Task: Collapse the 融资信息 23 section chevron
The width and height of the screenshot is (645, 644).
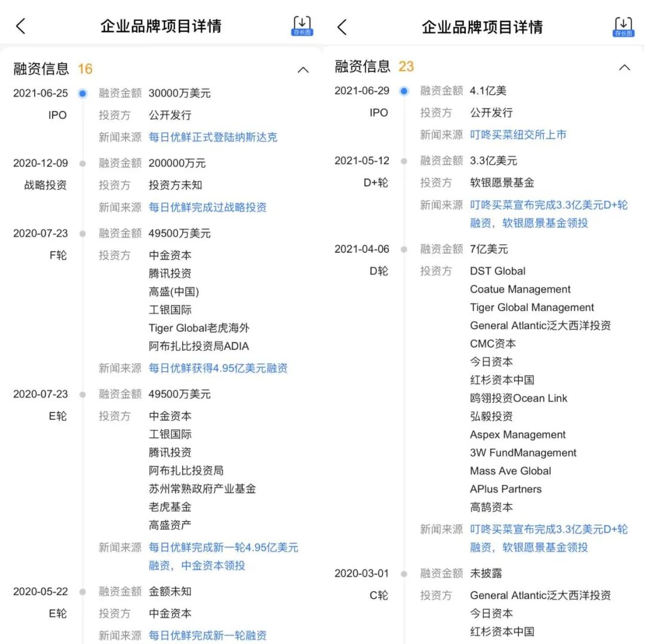Action: click(x=624, y=67)
